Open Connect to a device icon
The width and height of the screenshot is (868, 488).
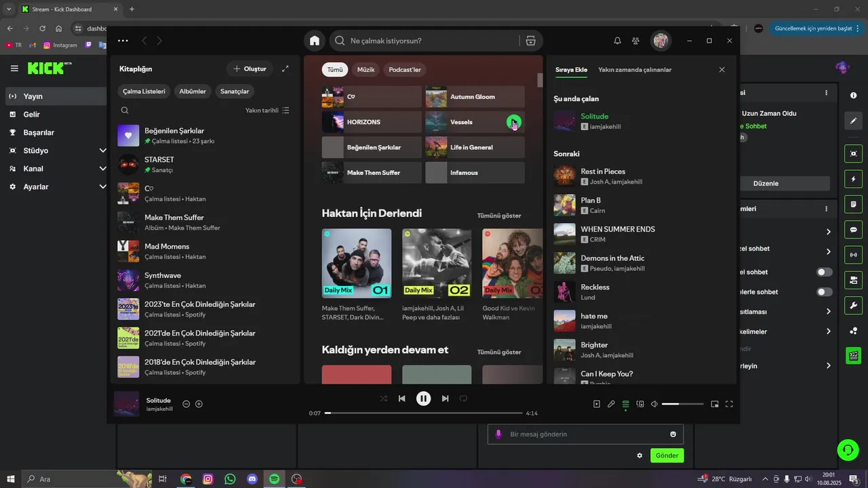pyautogui.click(x=640, y=404)
